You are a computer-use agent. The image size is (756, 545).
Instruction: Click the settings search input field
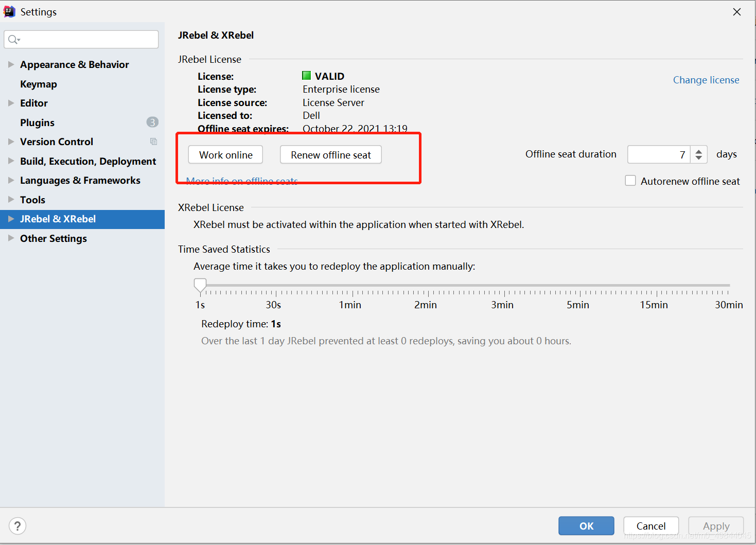coord(81,40)
